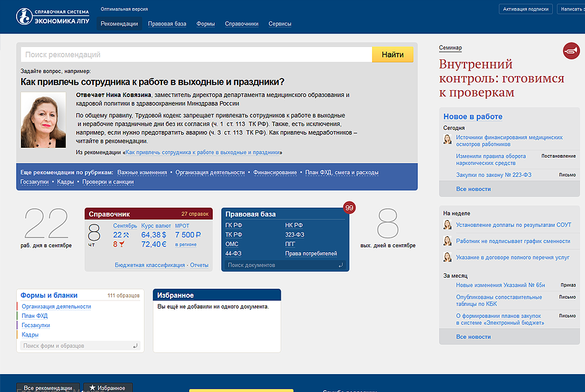
Task: Click Все новости under Новое в работе
Action: (x=473, y=189)
